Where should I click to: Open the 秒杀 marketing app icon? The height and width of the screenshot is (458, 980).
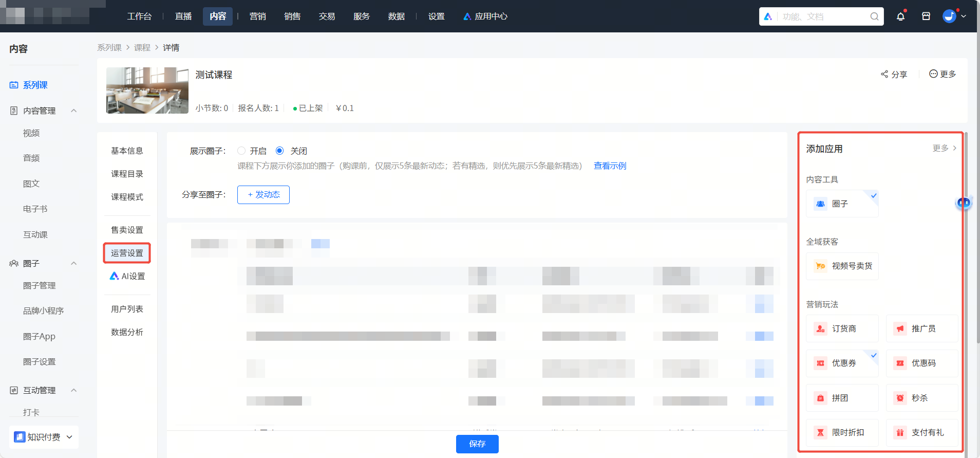[x=900, y=398]
